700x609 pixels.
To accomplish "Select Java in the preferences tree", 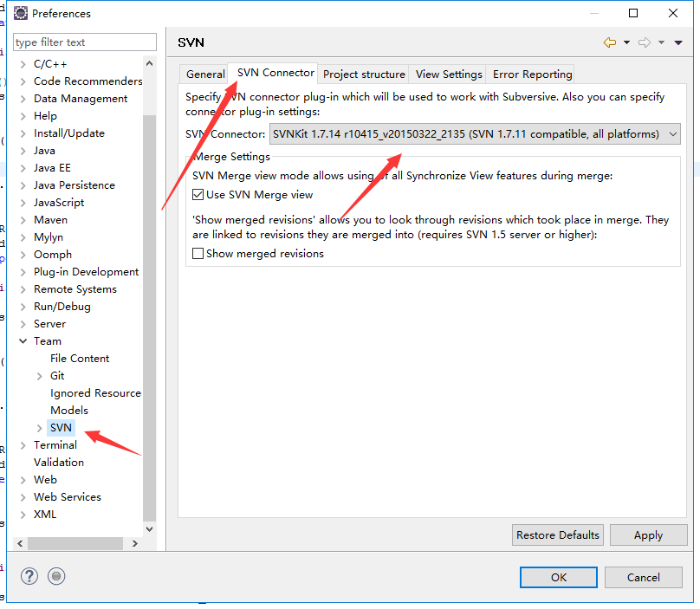I will coord(44,151).
